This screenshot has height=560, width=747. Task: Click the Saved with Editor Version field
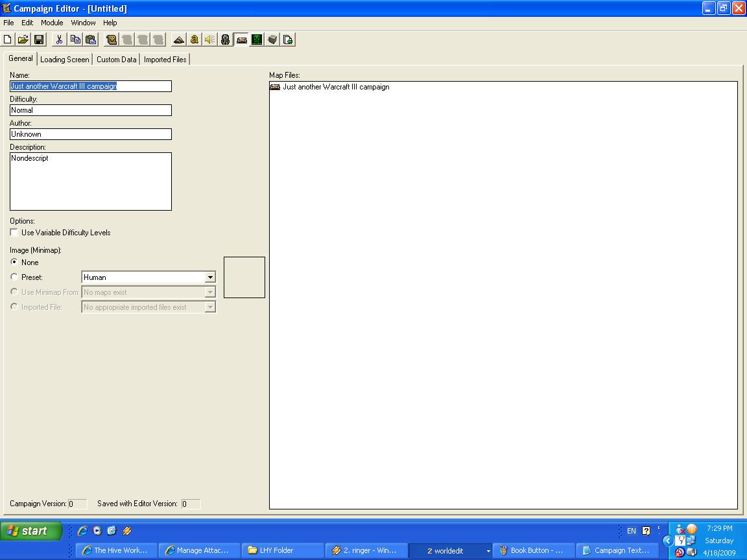pyautogui.click(x=191, y=504)
